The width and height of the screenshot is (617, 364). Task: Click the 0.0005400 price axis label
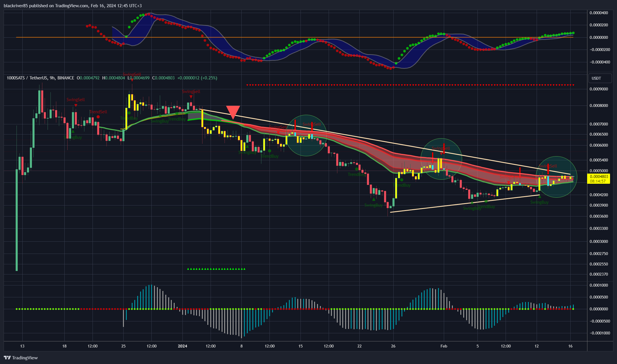point(599,160)
